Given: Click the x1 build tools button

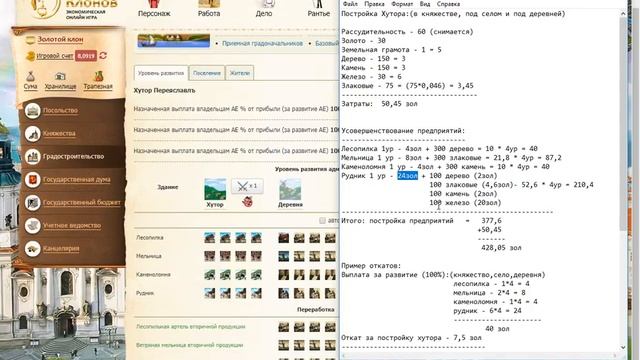Looking at the screenshot, I should click(247, 186).
